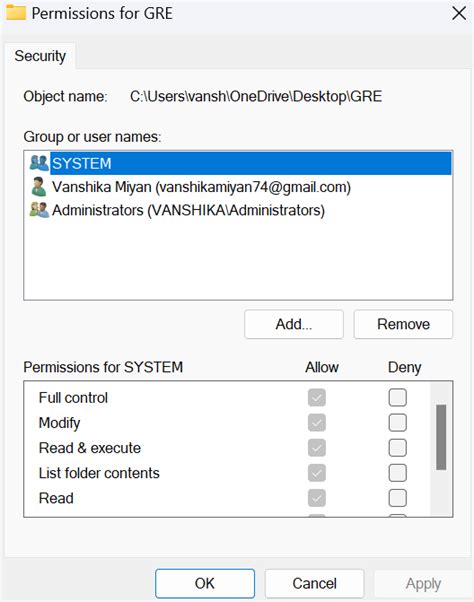Confirm with the OK button
The width and height of the screenshot is (474, 602).
(205, 584)
